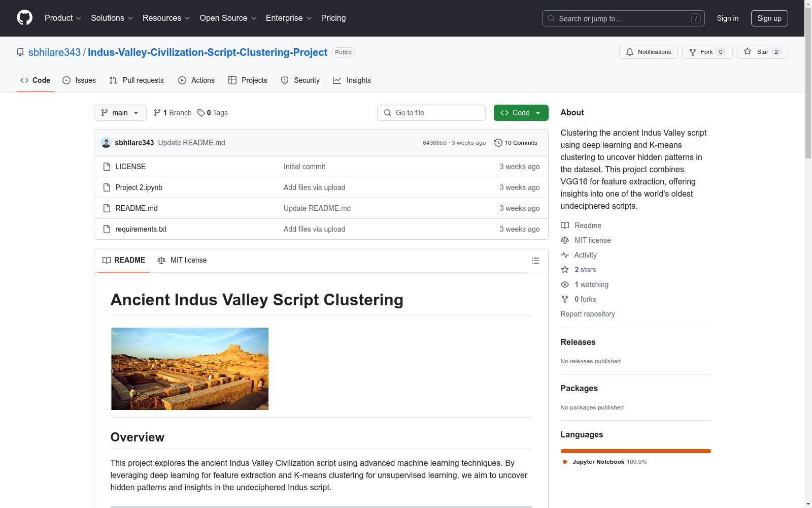Viewport: 812px width, 508px height.
Task: Open the Indus-Valley-Civilization-Script-Clustering-Project repository link
Action: 208,52
